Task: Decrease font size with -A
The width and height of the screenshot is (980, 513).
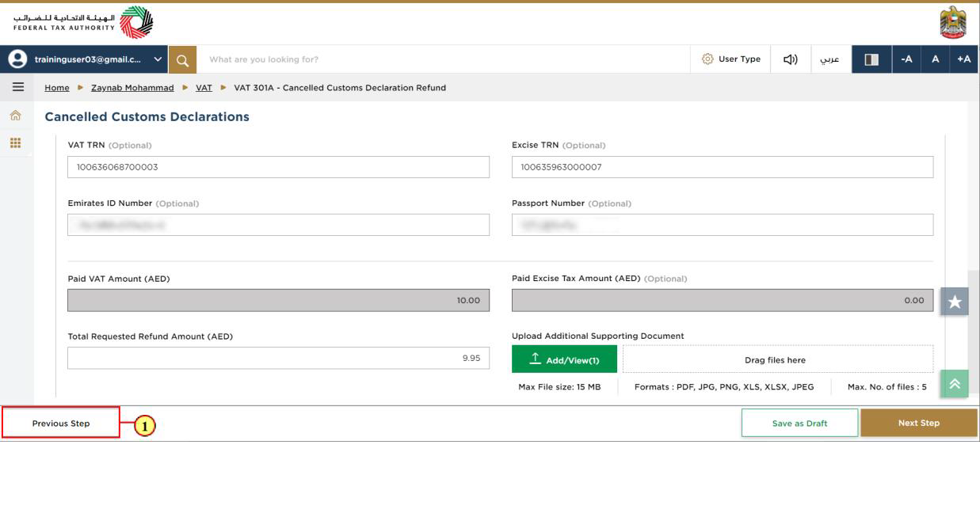Action: [x=906, y=59]
